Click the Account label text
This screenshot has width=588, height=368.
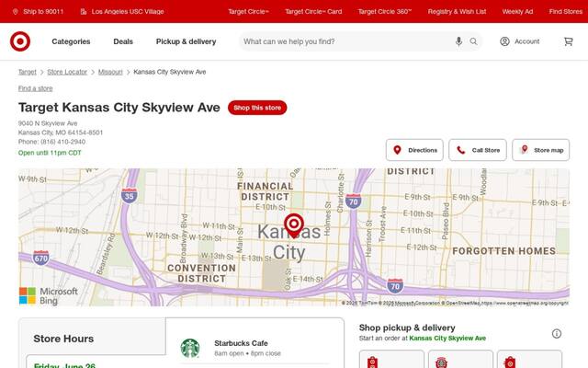coord(526,41)
